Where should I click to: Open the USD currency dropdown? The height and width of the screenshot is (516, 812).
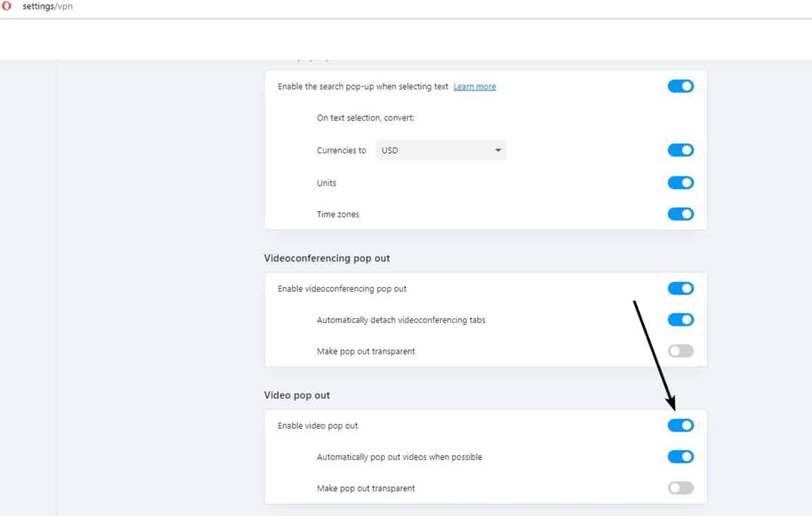click(441, 150)
